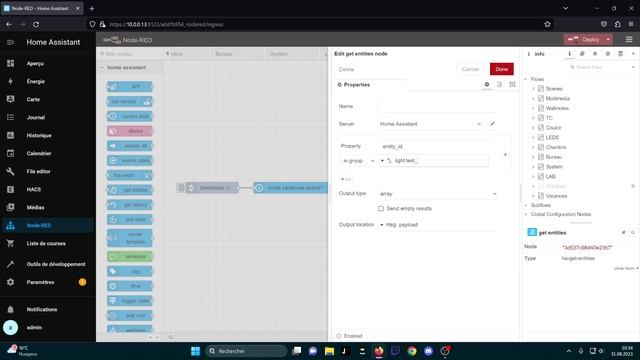Expand the Multimedia flow
The width and height of the screenshot is (640, 360).
click(x=533, y=99)
